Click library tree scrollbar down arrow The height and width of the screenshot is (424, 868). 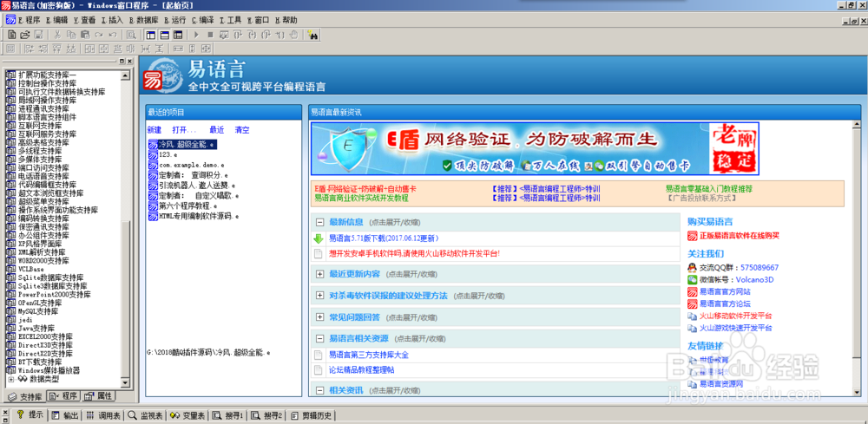(125, 382)
